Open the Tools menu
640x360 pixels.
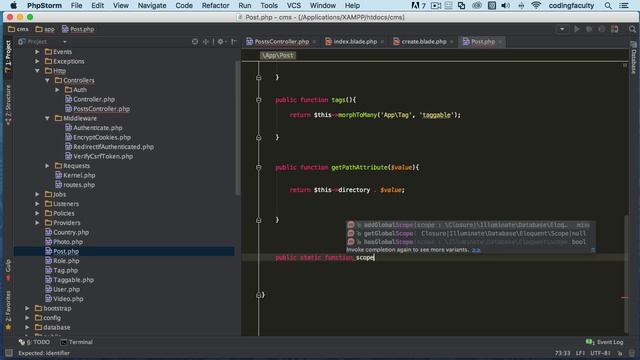269,5
